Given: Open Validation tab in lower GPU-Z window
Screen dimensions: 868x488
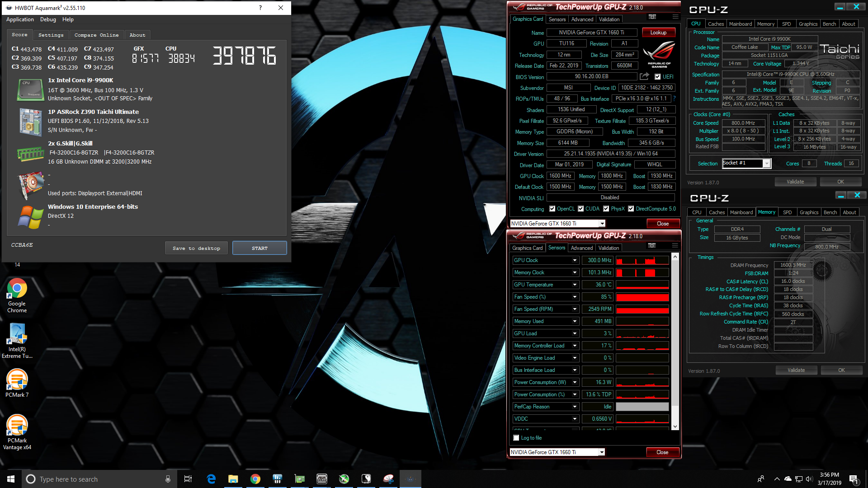Looking at the screenshot, I should 609,248.
